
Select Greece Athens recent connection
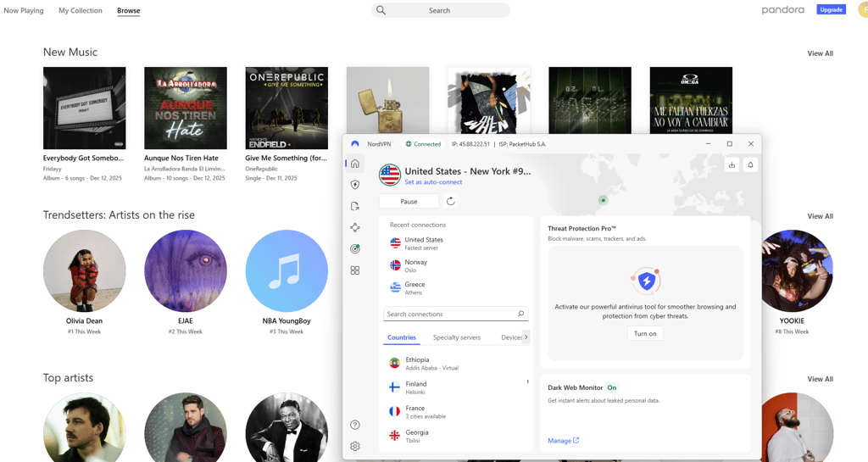(x=455, y=287)
